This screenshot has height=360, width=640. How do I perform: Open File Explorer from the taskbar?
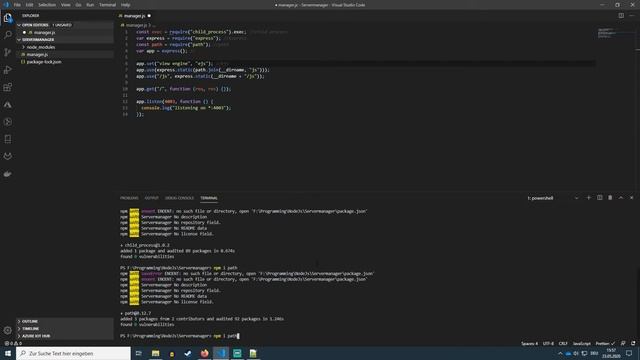pos(156,353)
